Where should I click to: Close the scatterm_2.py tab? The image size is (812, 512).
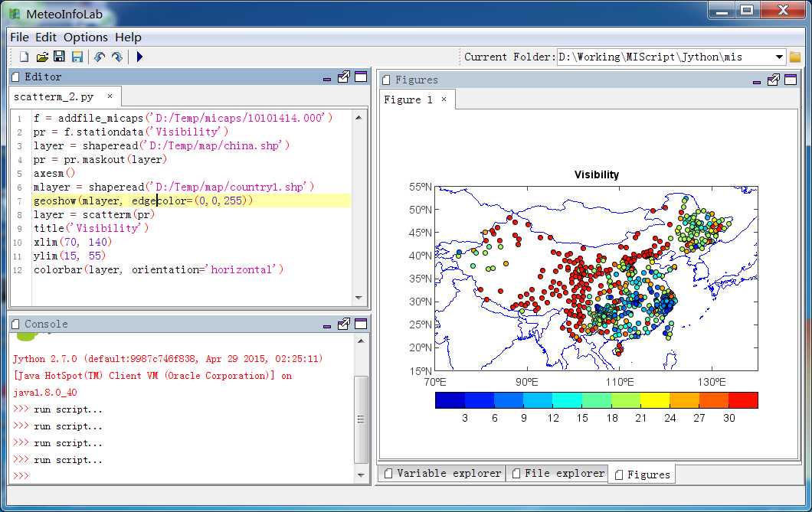point(110,96)
